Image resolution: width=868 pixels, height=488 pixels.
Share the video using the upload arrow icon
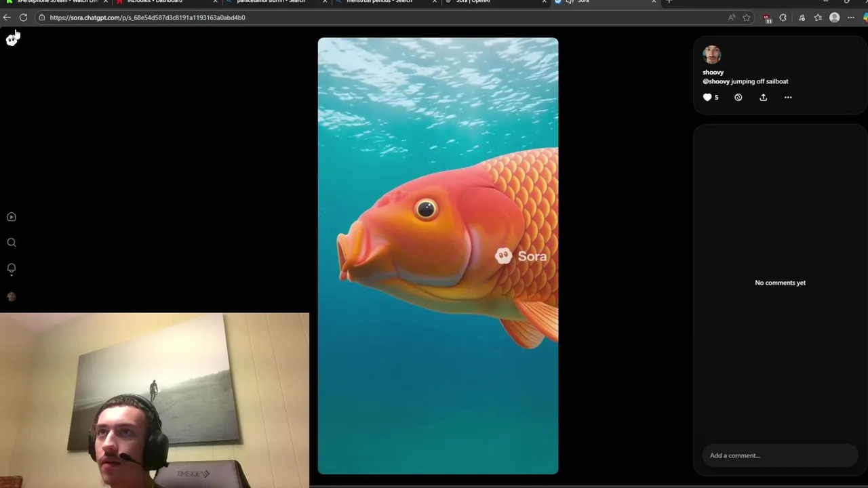click(763, 98)
